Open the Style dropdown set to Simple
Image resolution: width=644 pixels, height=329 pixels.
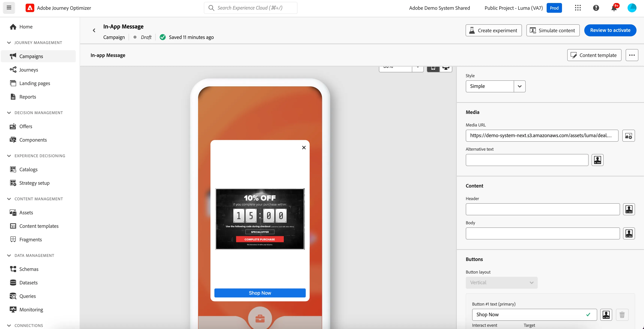coord(496,86)
